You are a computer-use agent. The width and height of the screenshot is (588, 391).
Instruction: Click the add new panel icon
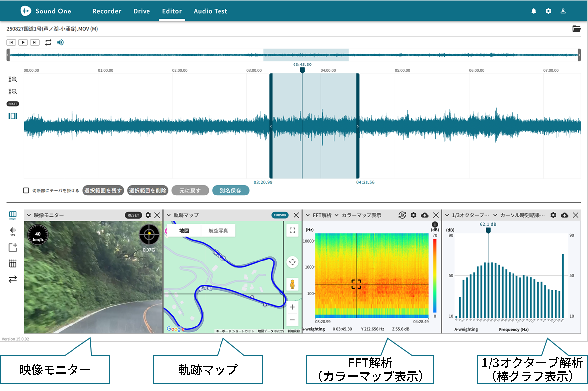13,247
